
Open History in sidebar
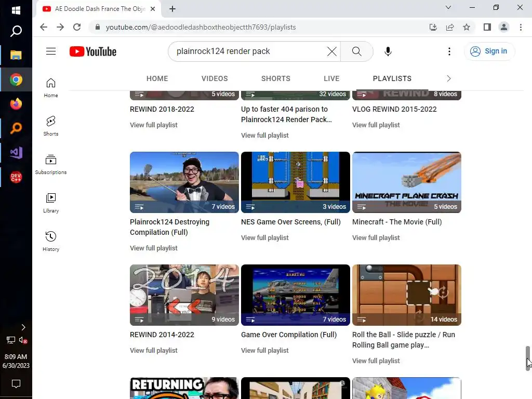[51, 241]
